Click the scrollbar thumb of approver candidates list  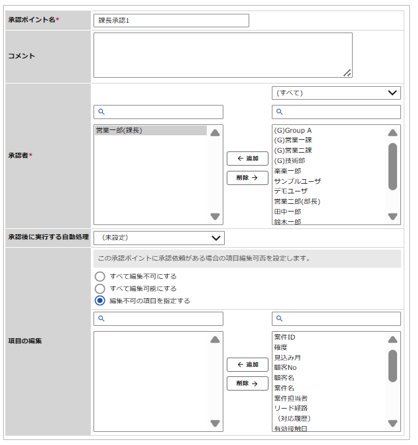click(x=393, y=166)
